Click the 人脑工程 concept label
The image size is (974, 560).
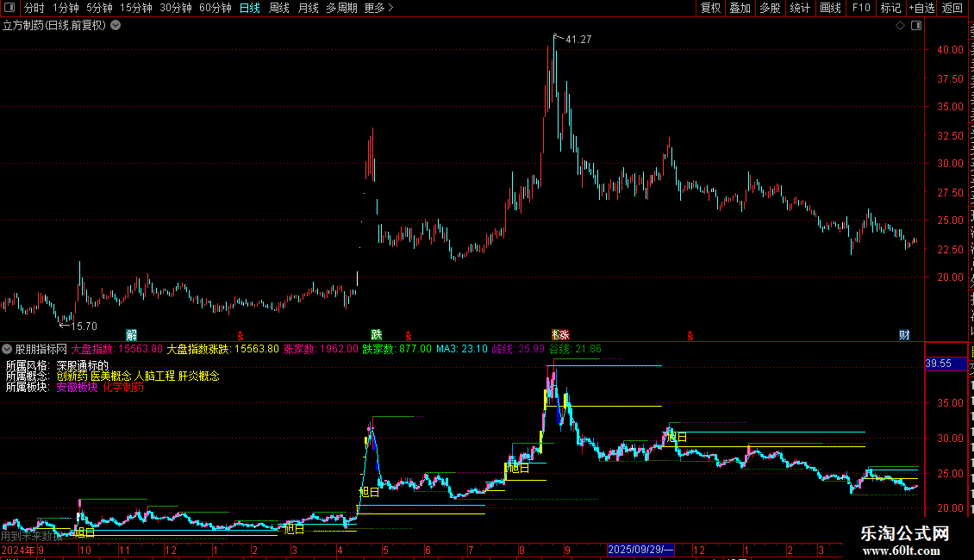tap(154, 376)
